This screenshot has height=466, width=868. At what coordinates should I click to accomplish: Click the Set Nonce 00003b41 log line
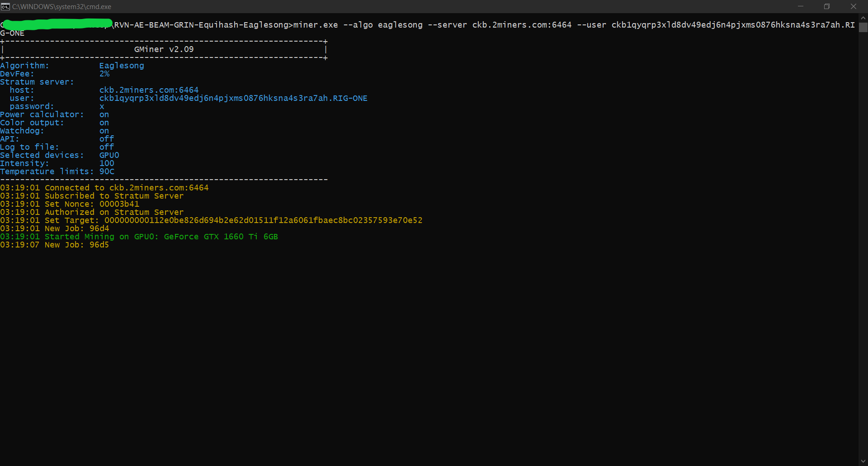pos(70,204)
